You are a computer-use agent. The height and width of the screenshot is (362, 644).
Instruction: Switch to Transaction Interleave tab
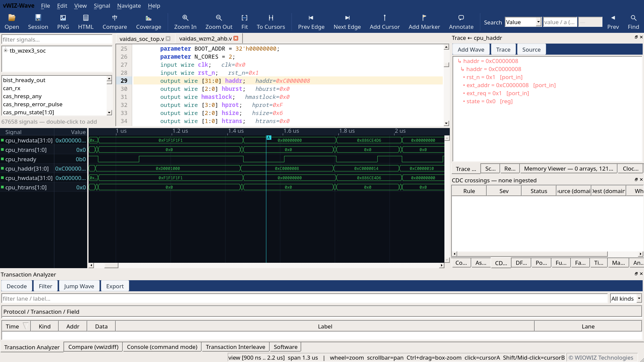[235, 347]
